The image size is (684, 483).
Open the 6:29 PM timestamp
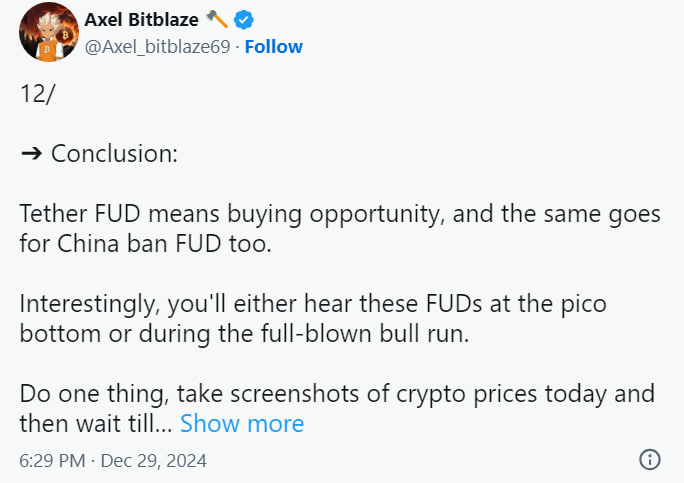(x=50, y=461)
